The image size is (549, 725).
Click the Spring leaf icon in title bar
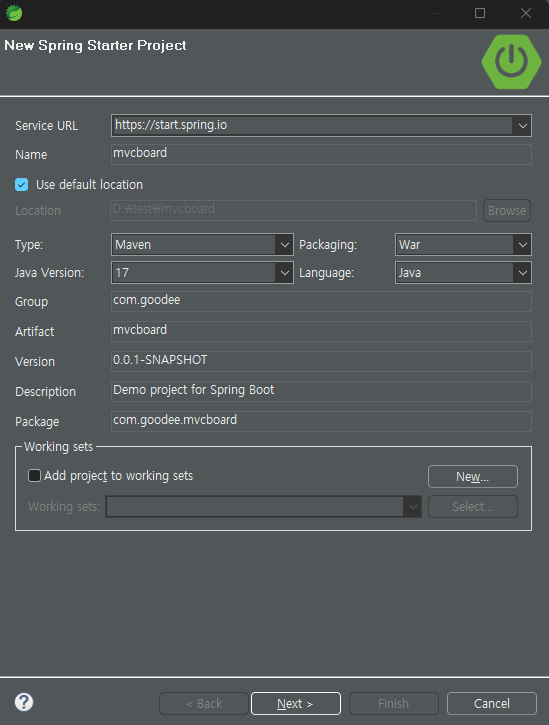click(x=14, y=13)
